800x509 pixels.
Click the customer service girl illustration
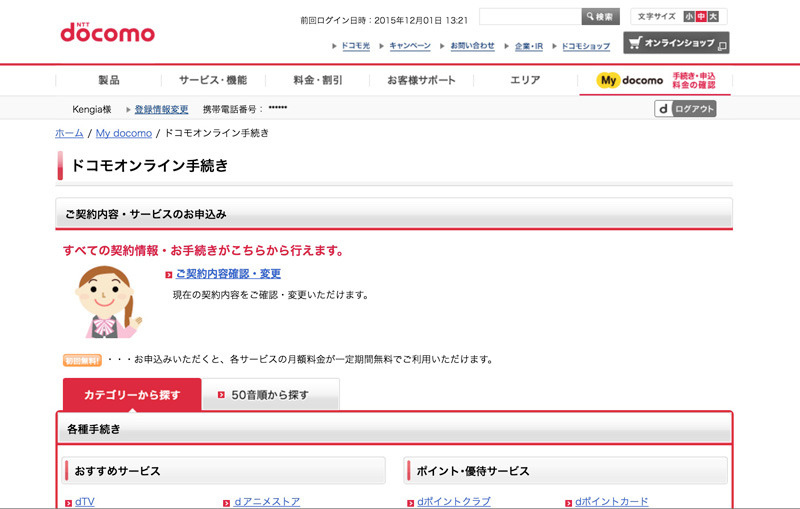click(108, 301)
